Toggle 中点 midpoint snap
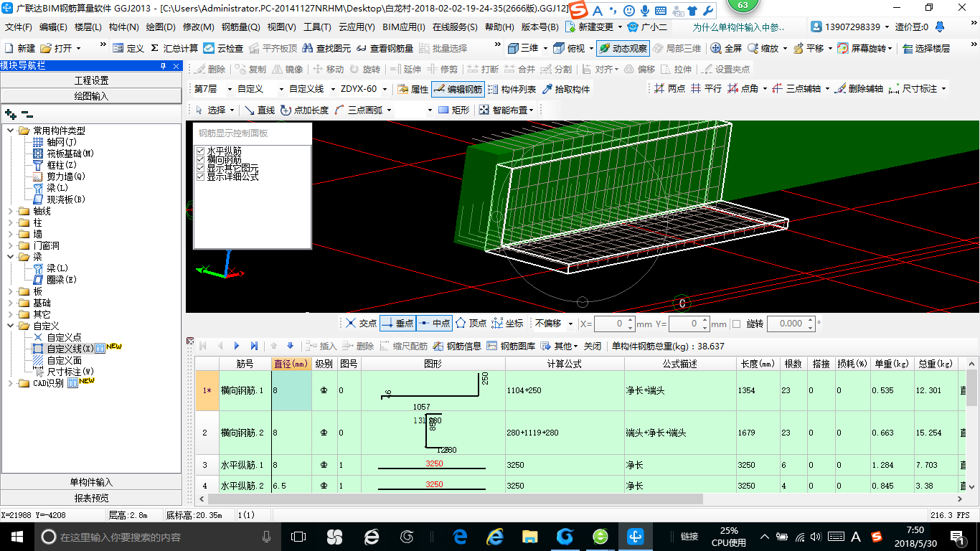980x551 pixels. click(434, 324)
